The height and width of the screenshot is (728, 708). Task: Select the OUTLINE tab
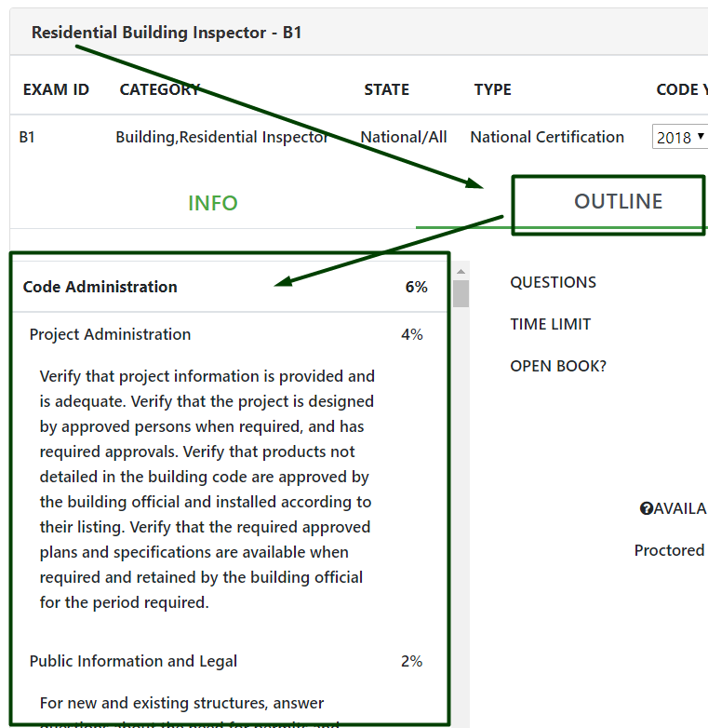pos(618,202)
